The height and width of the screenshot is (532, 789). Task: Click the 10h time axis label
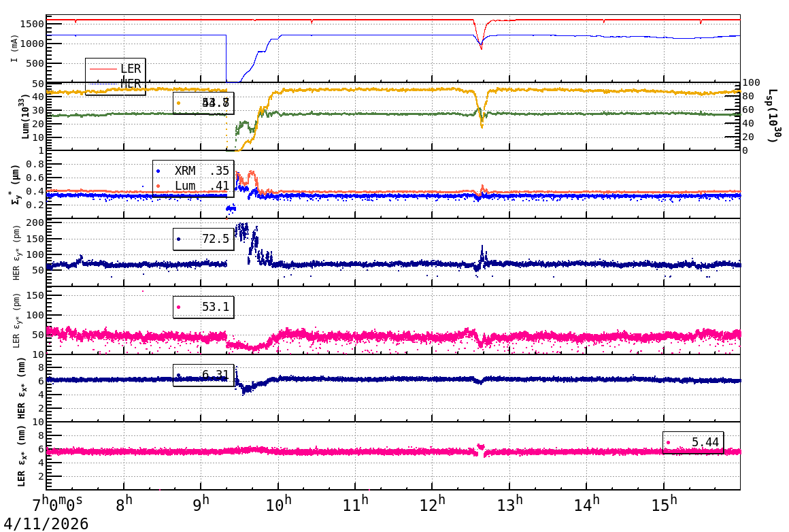tap(278, 503)
